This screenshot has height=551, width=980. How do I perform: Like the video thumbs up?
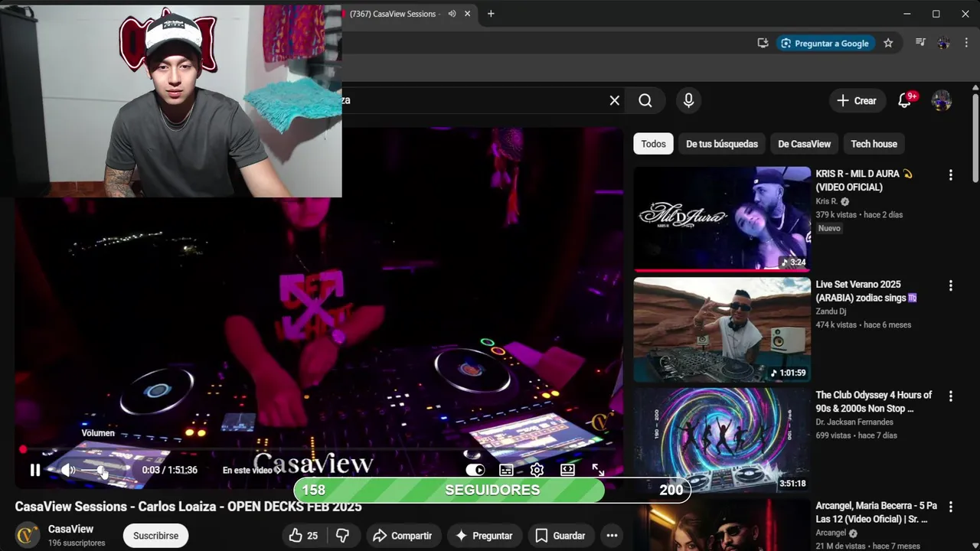(303, 536)
